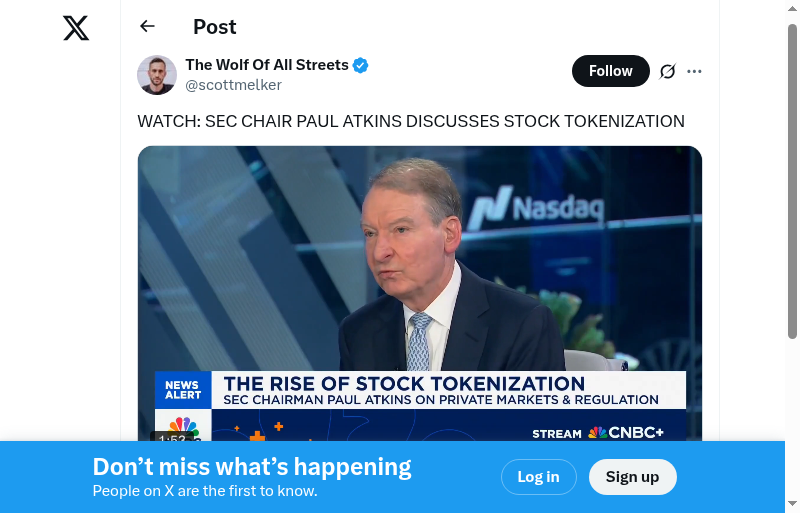
Task: Click the tweet text about stock tokenization
Action: click(x=411, y=121)
